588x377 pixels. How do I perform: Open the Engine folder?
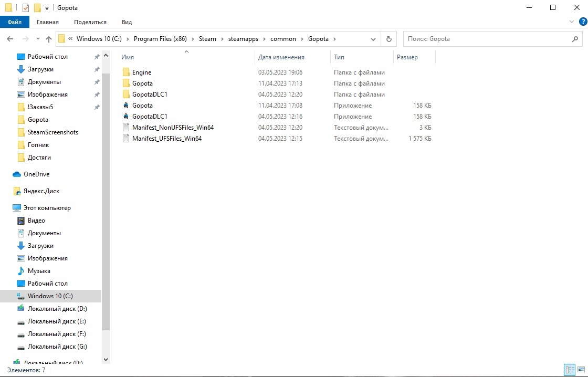141,72
